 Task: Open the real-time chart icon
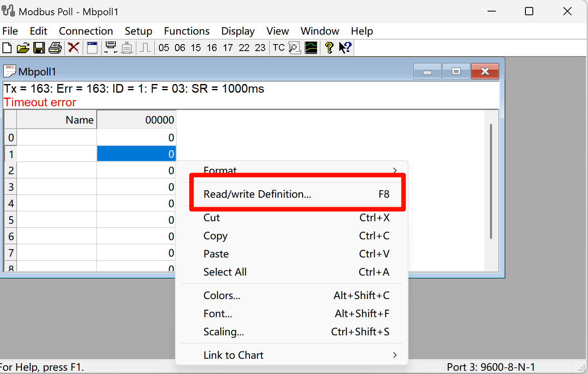pyautogui.click(x=311, y=48)
